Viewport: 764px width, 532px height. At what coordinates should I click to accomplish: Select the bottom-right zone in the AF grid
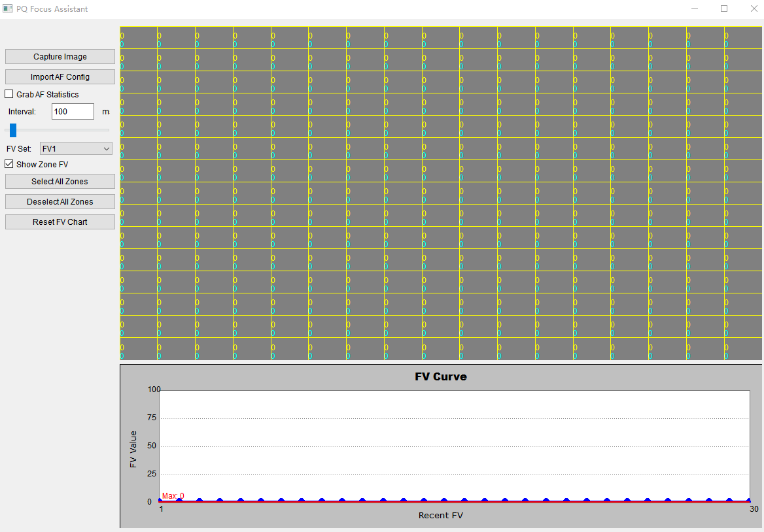743,349
